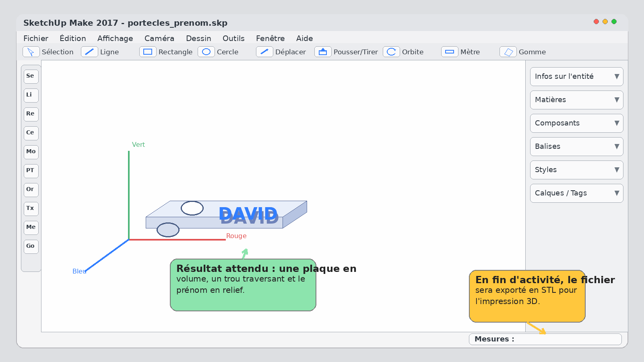Image resolution: width=644 pixels, height=362 pixels.
Task: Open the Affichage menu
Action: 115,38
